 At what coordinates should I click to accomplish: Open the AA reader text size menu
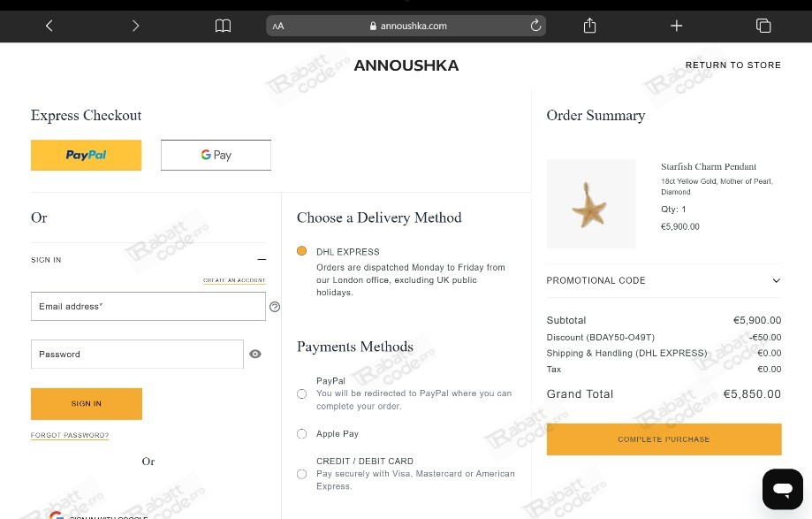coord(278,26)
